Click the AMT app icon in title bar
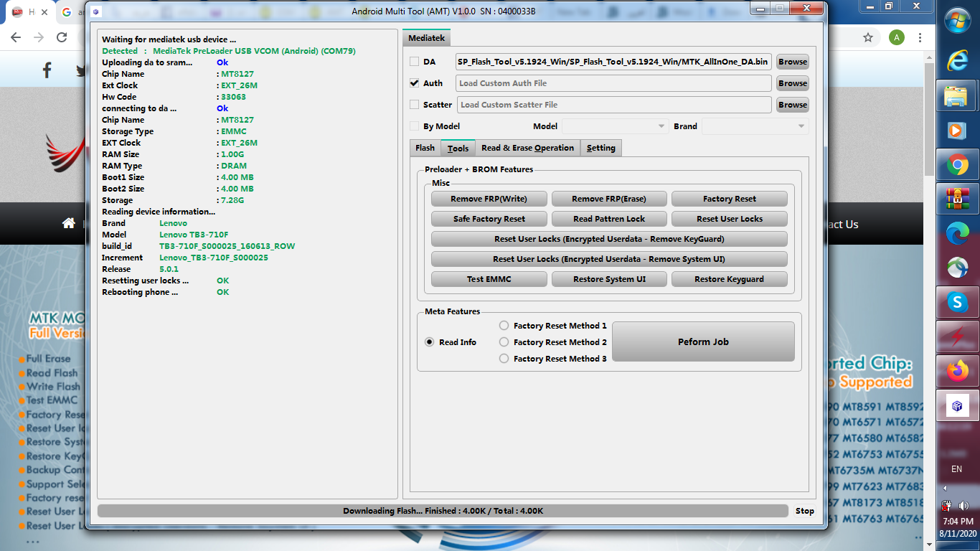Screen dimensions: 980x551 tap(96, 11)
